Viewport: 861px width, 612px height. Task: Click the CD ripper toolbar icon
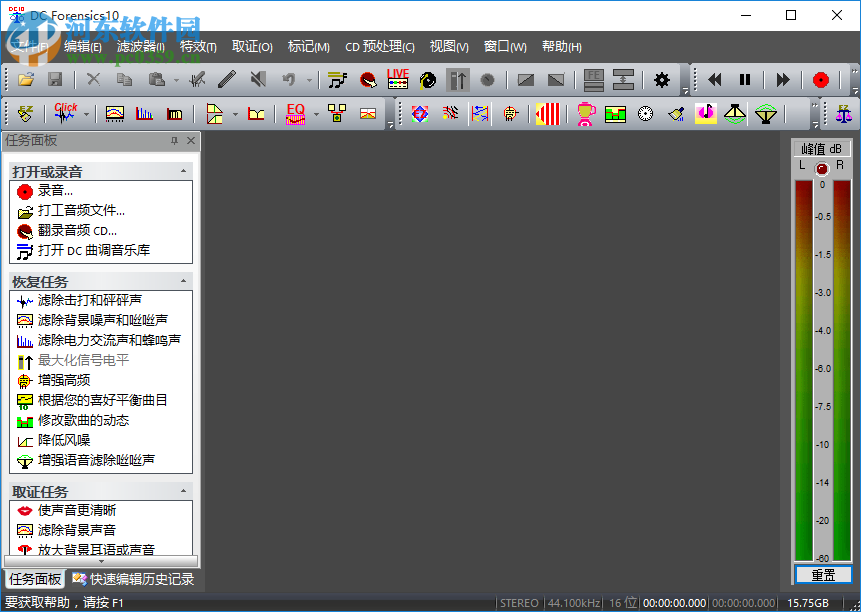click(x=368, y=80)
